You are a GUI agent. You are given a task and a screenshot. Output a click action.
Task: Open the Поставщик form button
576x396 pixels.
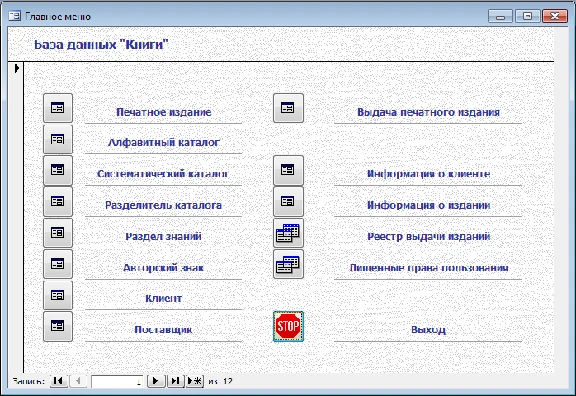(58, 326)
